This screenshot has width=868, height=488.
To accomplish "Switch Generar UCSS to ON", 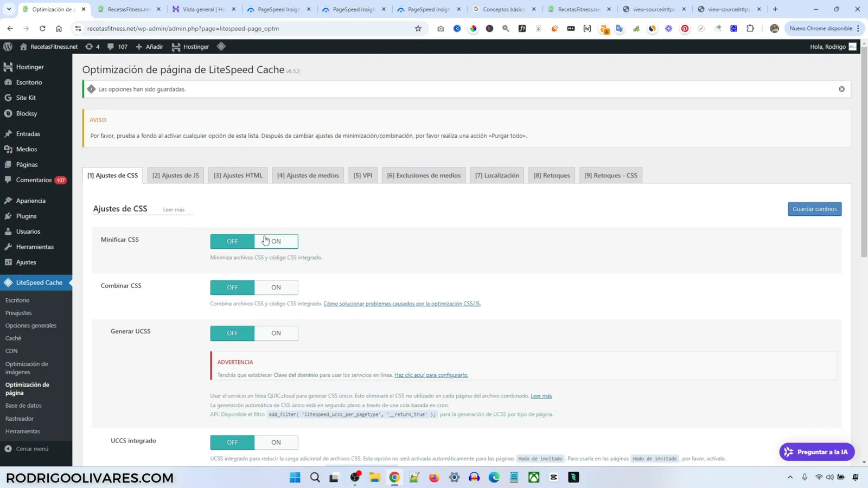I will (276, 333).
